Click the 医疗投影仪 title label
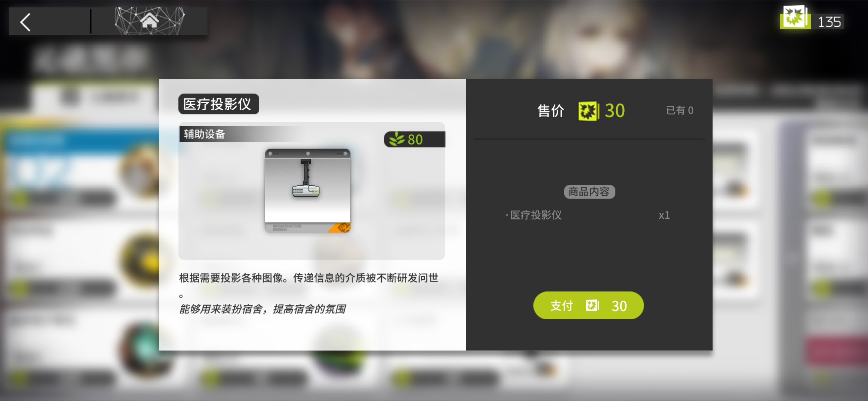Image resolution: width=868 pixels, height=401 pixels. tap(218, 104)
